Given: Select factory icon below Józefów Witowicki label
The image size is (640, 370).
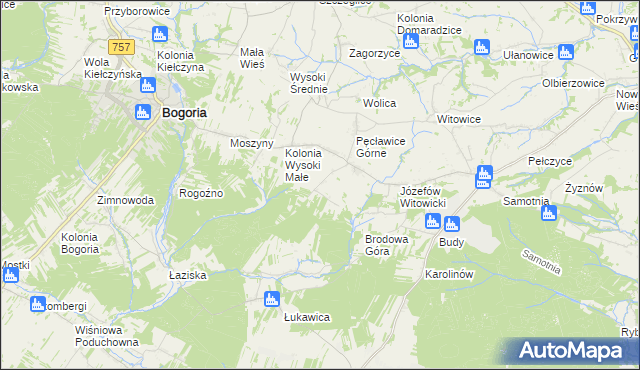Looking at the screenshot, I should [x=433, y=221].
